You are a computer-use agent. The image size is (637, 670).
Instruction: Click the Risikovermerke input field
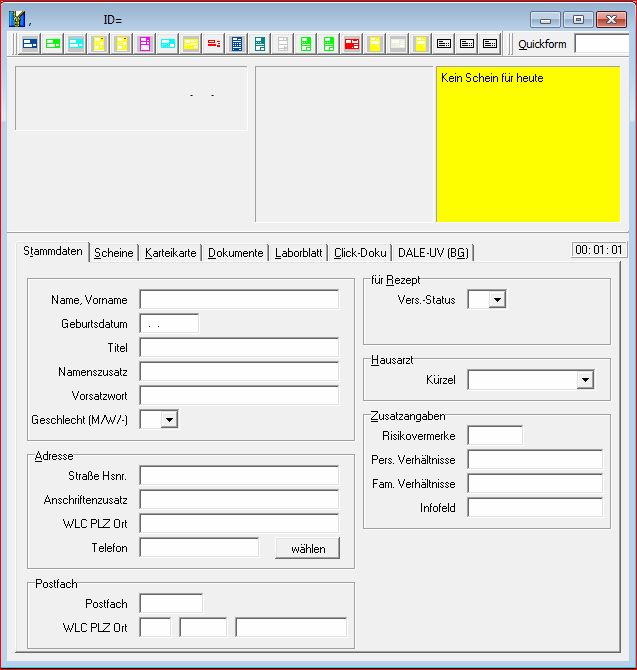click(x=495, y=435)
